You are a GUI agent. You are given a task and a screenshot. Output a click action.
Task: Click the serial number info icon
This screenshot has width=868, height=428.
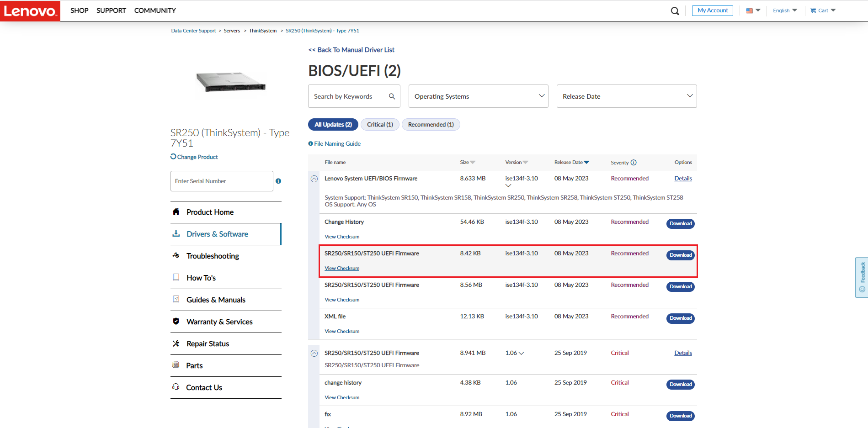click(x=278, y=181)
